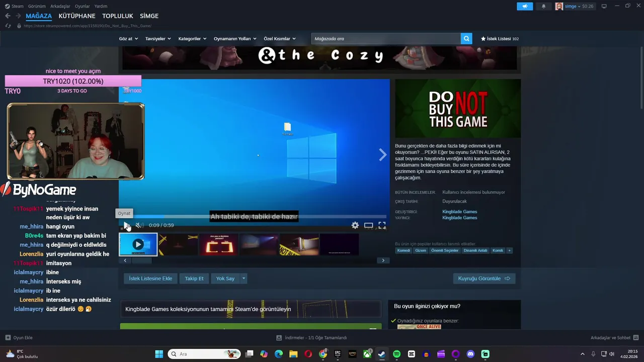644x362 pixels.
Task: Switch to KÜTÜPHANE tab
Action: [x=77, y=16]
